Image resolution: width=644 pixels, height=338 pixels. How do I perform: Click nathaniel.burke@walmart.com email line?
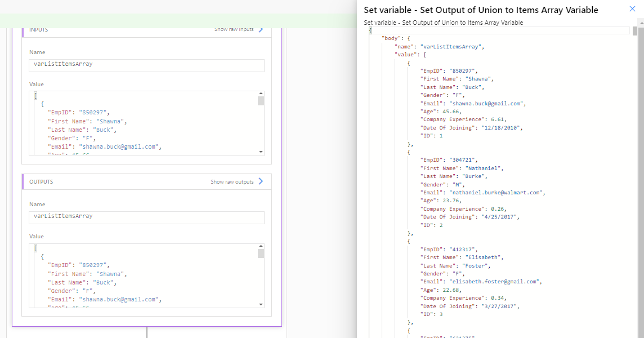click(x=482, y=193)
